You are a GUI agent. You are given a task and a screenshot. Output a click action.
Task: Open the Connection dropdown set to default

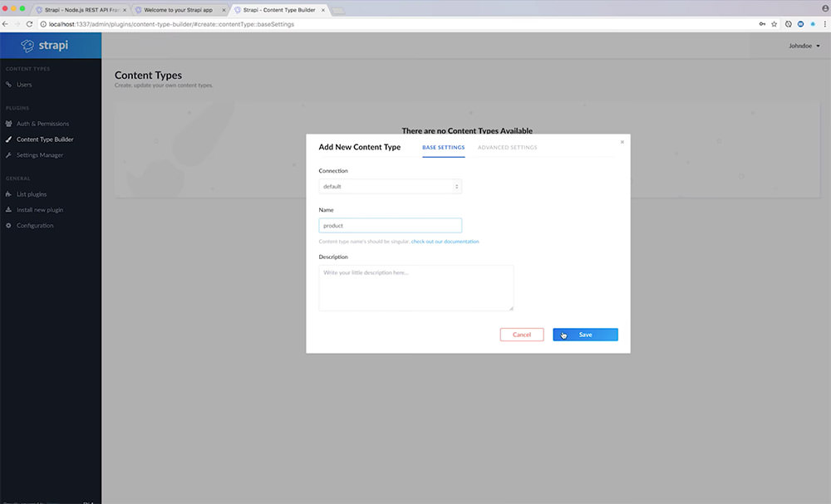click(390, 186)
